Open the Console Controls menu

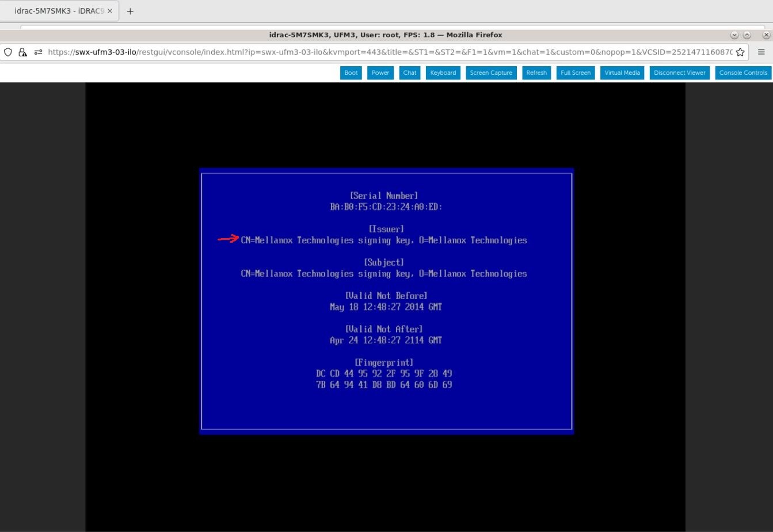point(742,72)
